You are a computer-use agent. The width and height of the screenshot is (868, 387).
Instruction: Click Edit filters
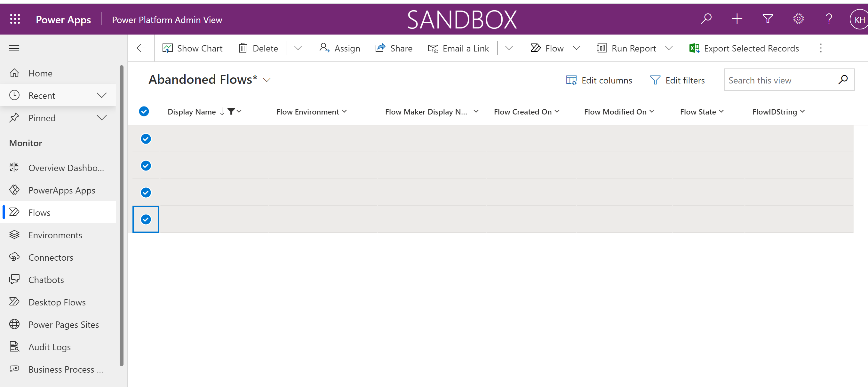677,80
